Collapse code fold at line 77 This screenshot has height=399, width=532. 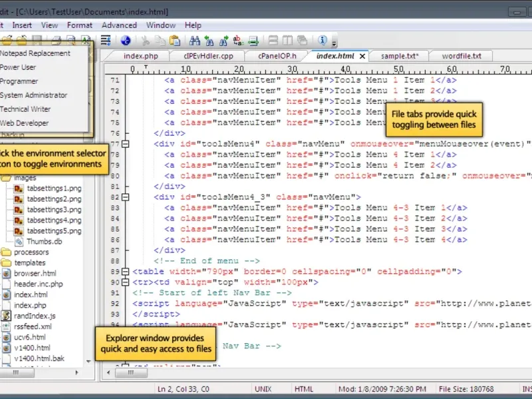(x=126, y=144)
